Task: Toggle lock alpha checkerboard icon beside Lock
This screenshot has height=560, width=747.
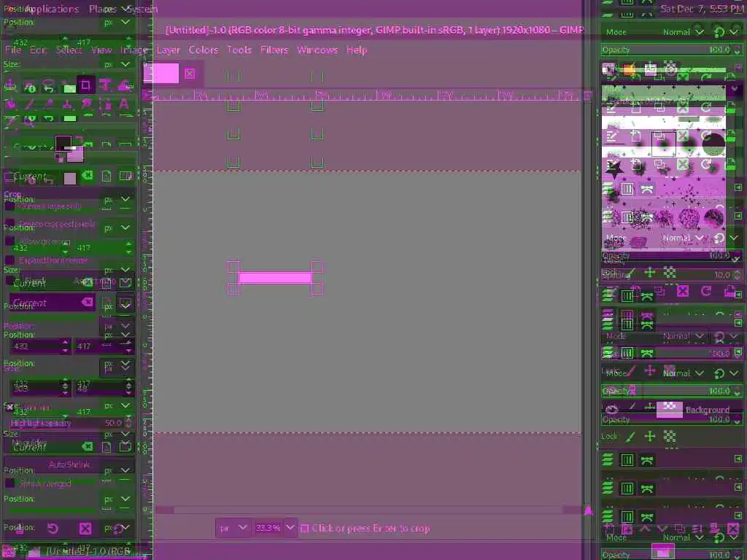Action: [670, 437]
